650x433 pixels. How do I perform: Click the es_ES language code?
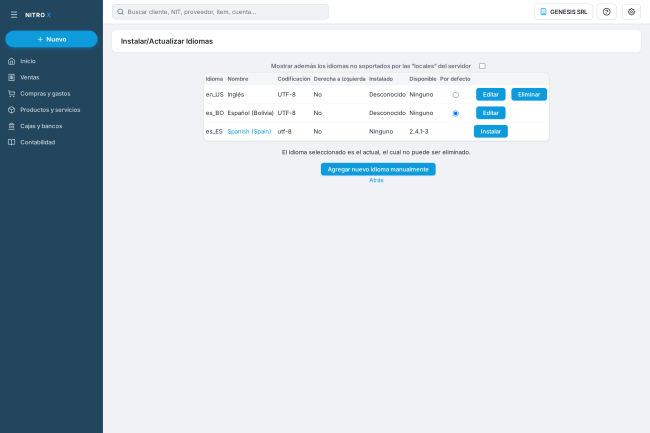click(214, 131)
